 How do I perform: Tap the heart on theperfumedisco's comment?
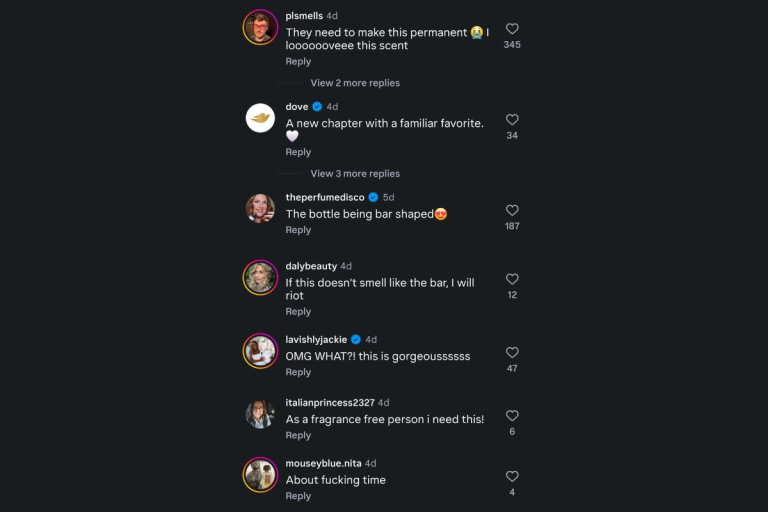click(x=512, y=210)
